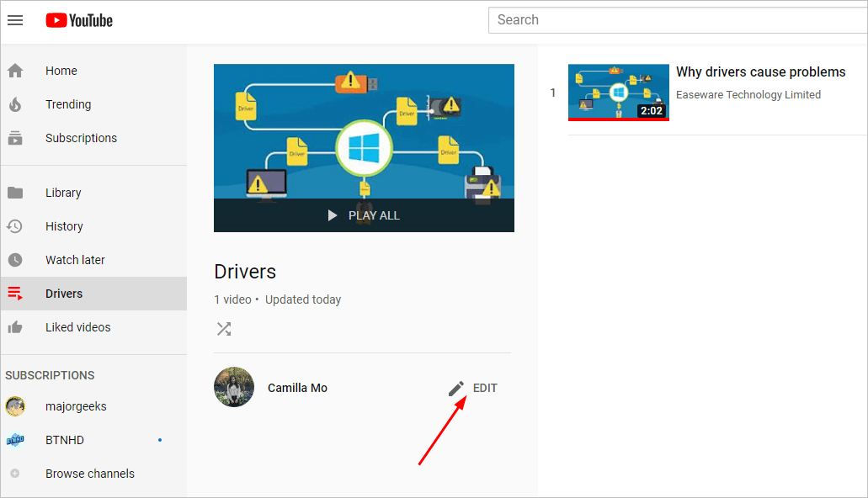Image resolution: width=868 pixels, height=498 pixels.
Task: Open Why drivers cause problems video
Action: 760,72
